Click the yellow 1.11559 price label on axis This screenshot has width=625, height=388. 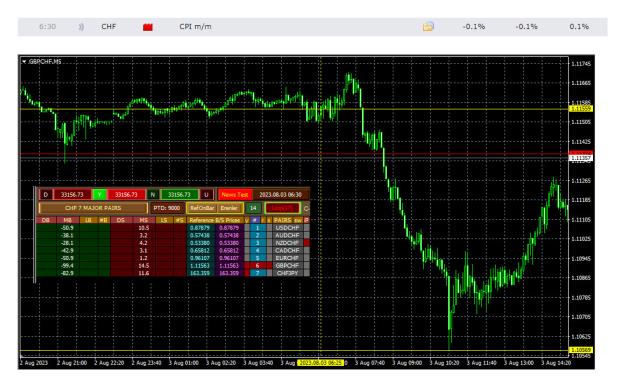click(x=581, y=109)
